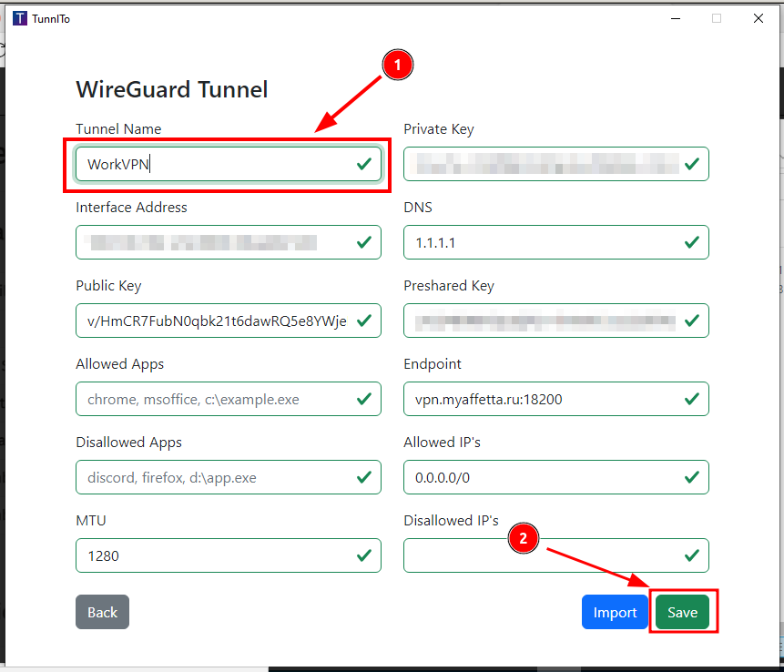This screenshot has width=784, height=672.
Task: Click the checkmark icon in Endpoint field
Action: [691, 399]
